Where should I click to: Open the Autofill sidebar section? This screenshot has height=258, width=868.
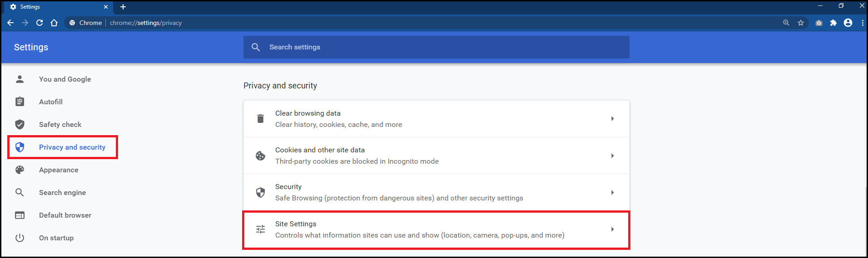(51, 102)
